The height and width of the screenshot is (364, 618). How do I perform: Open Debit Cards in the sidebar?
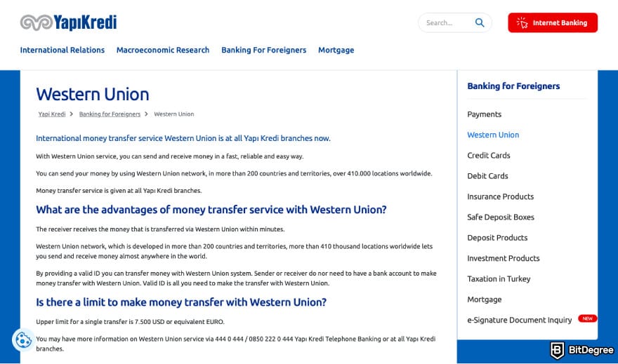pos(487,176)
